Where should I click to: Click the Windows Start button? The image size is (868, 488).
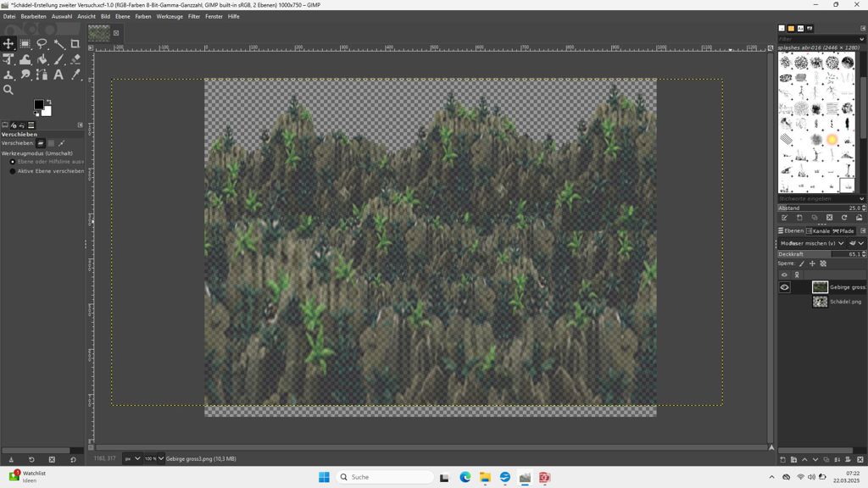click(x=324, y=477)
